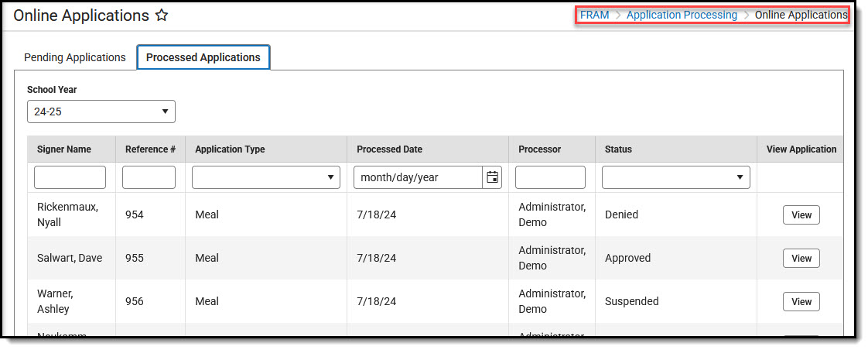Go to Application Processing breadcrumb link

point(682,15)
